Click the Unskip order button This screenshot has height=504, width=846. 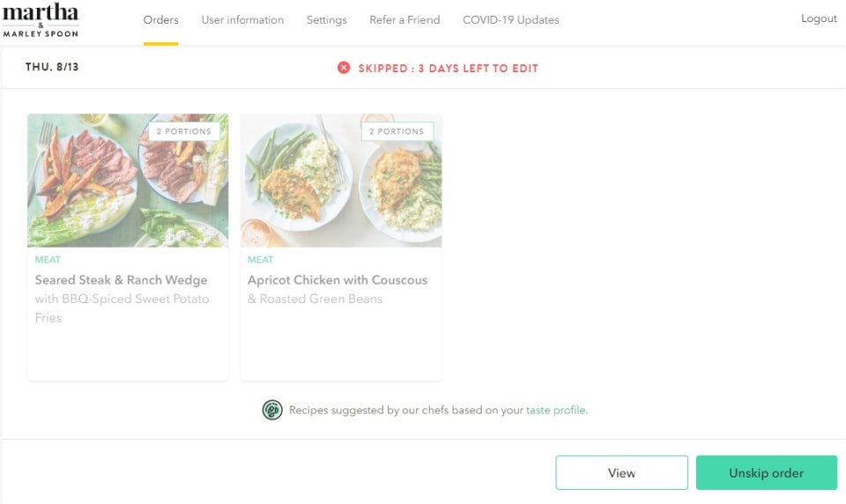pos(766,473)
